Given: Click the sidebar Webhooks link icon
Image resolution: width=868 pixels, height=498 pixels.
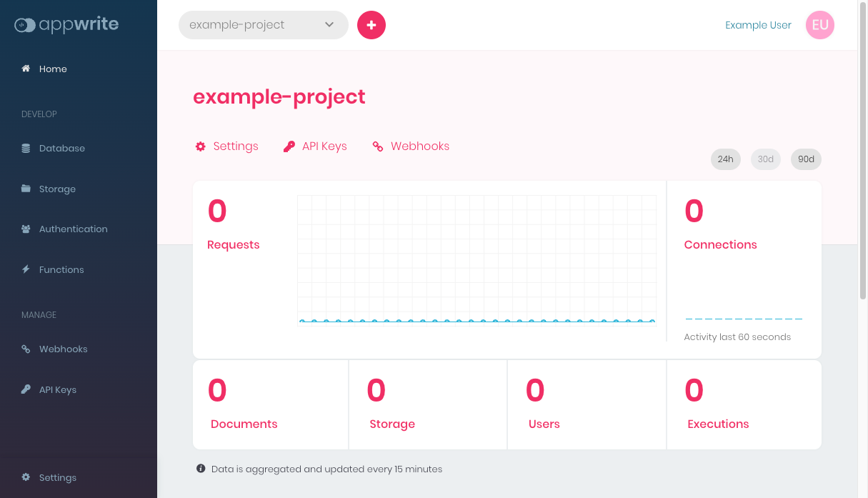Looking at the screenshot, I should (26, 349).
